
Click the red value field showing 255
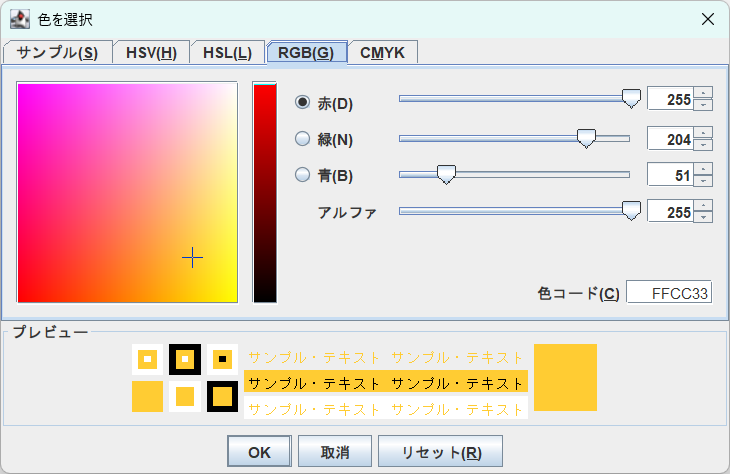click(670, 99)
